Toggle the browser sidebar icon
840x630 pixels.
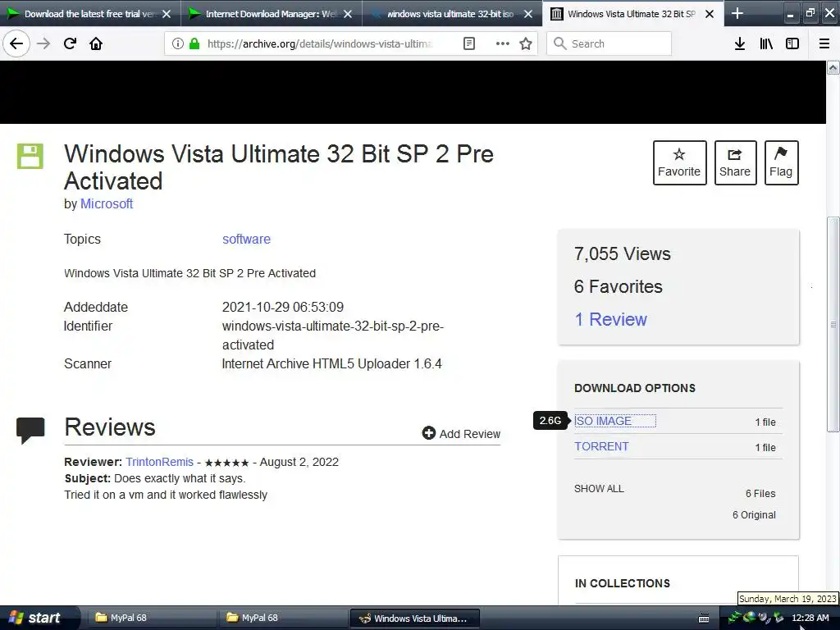pyautogui.click(x=792, y=43)
